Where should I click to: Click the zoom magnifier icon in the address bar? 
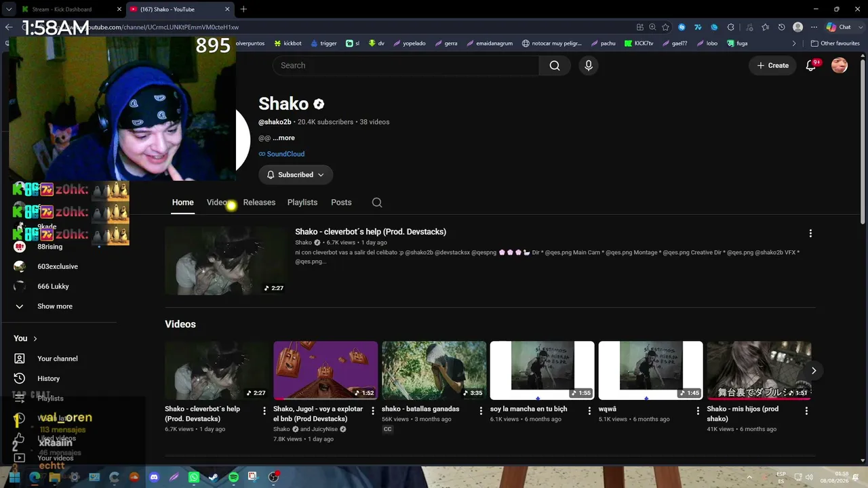coord(652,27)
